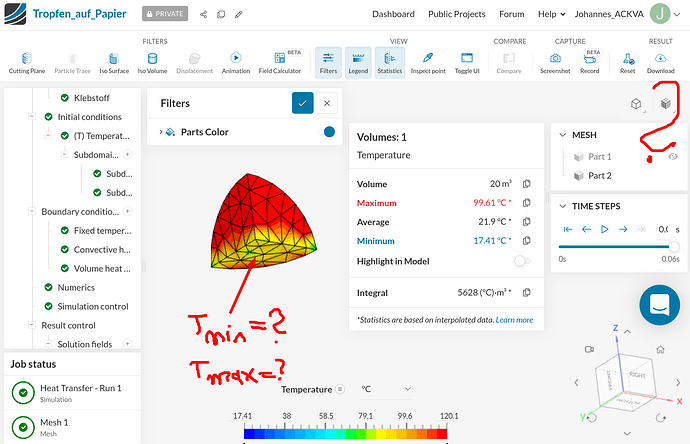Switch to solid cube render mode
Viewport: 690px width, 444px height.
coord(665,103)
